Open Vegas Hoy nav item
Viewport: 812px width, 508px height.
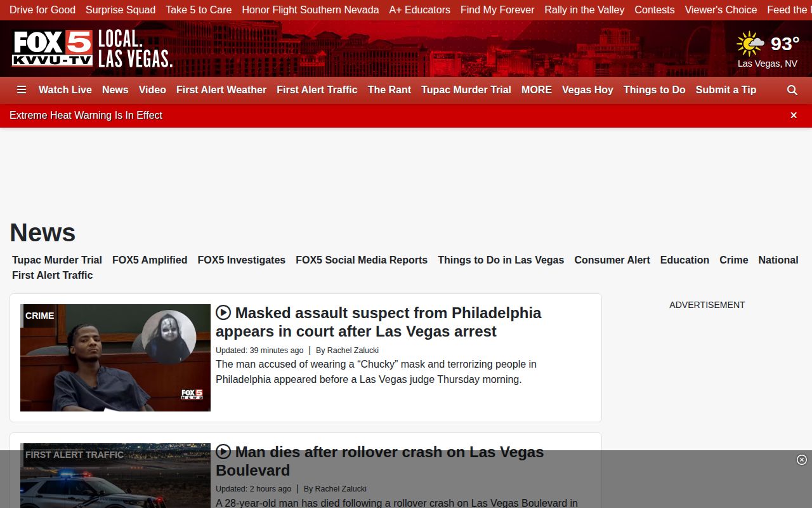pos(587,90)
